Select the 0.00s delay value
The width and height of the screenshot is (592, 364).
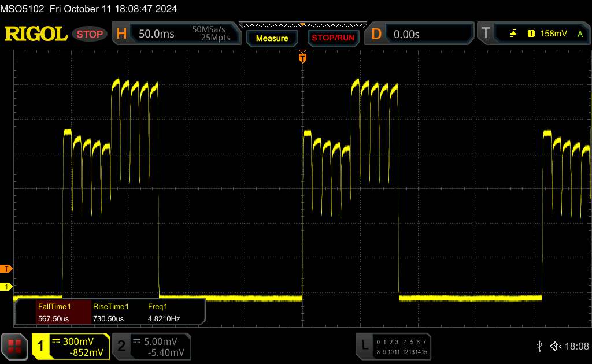tap(406, 35)
